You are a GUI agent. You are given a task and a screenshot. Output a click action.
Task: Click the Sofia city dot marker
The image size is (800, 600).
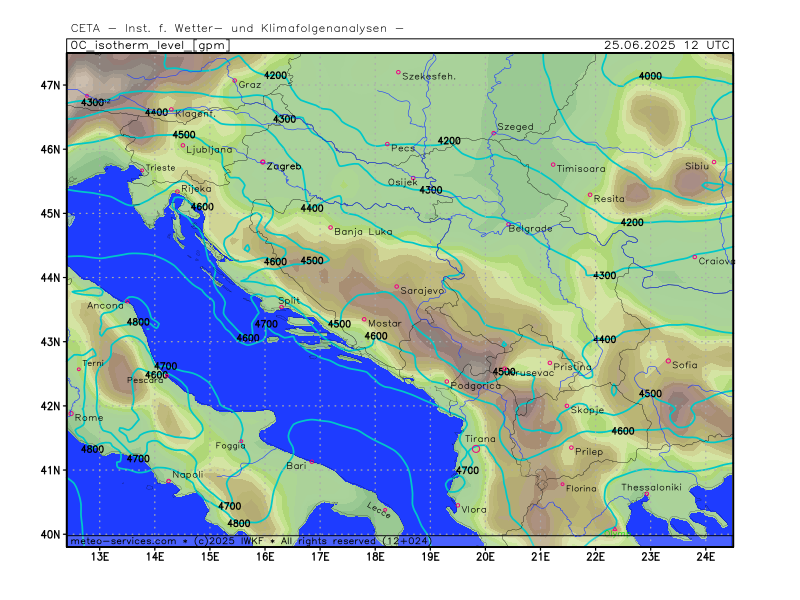point(668,361)
